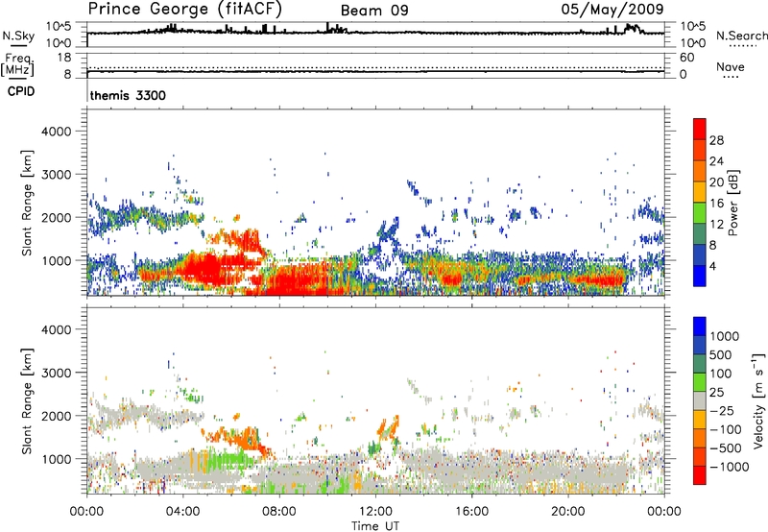This screenshot has height=532, width=768.
Task: Click the 'CPID' label
Action: pos(21,91)
